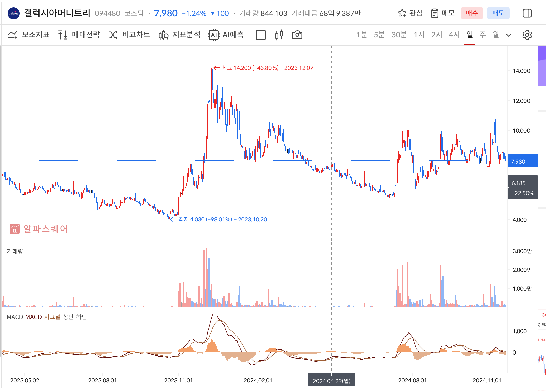Select the 일 daily timeframe tab
This screenshot has width=546, height=392.
point(470,35)
